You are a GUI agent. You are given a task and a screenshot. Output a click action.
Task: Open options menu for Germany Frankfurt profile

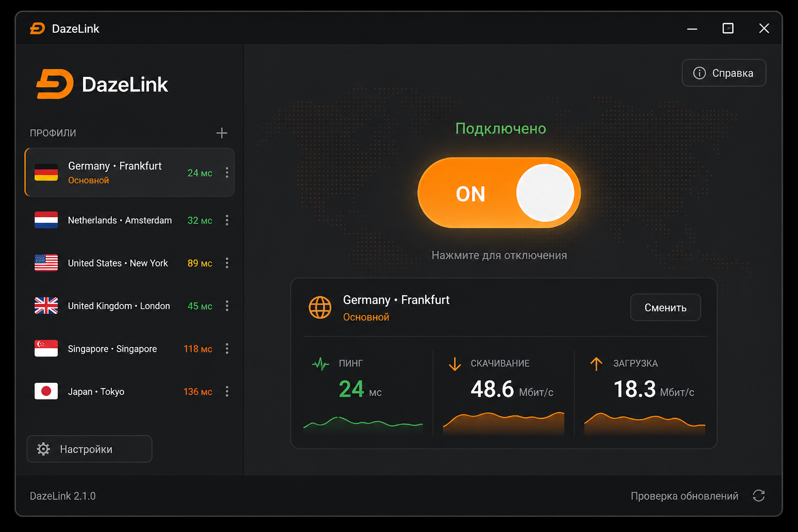(x=227, y=172)
